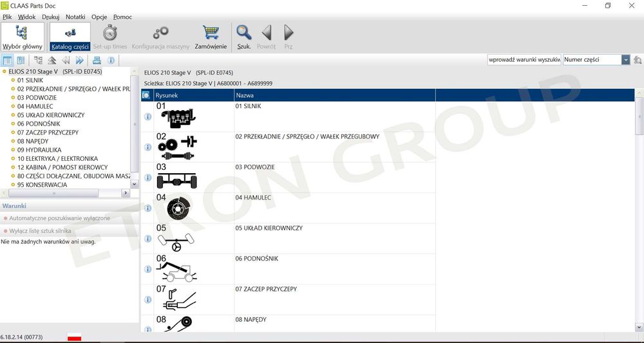Screen dimensions: 644x343
Task: Click the Polish flag in status bar
Action: pos(74,337)
